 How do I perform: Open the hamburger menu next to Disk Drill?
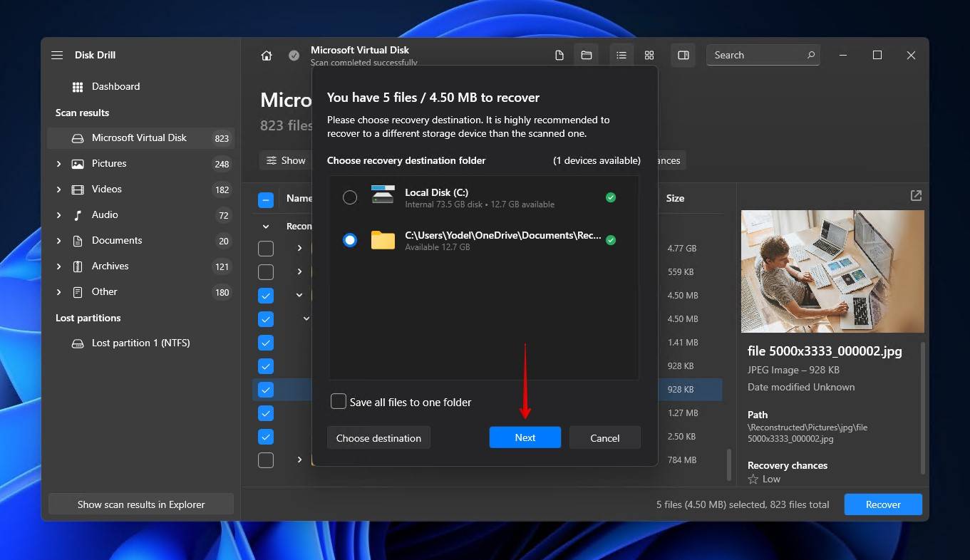click(57, 55)
